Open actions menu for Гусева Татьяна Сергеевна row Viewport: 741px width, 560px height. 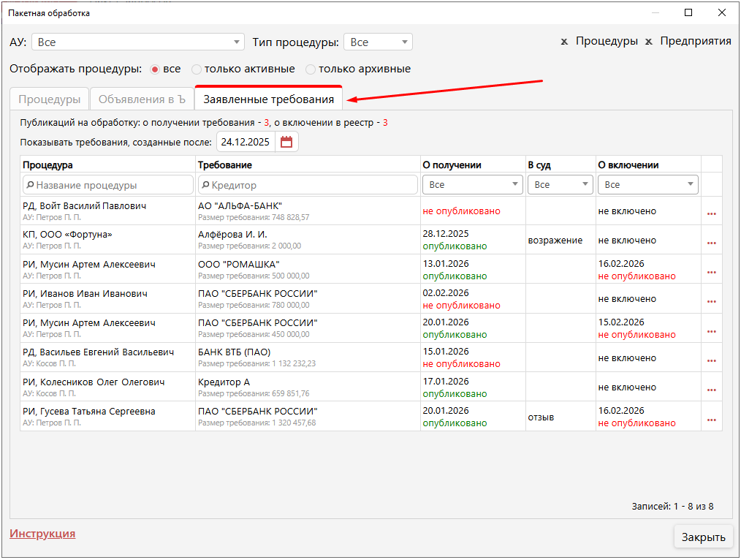[711, 420]
